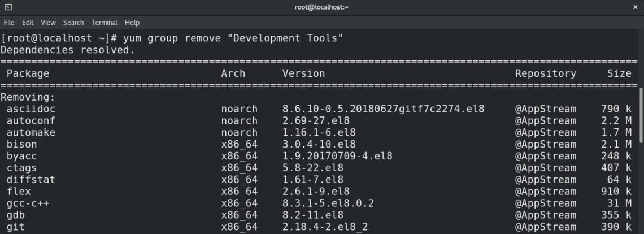The image size is (644, 234).
Task: Click the gcc-c++ package name
Action: pyautogui.click(x=28, y=203)
